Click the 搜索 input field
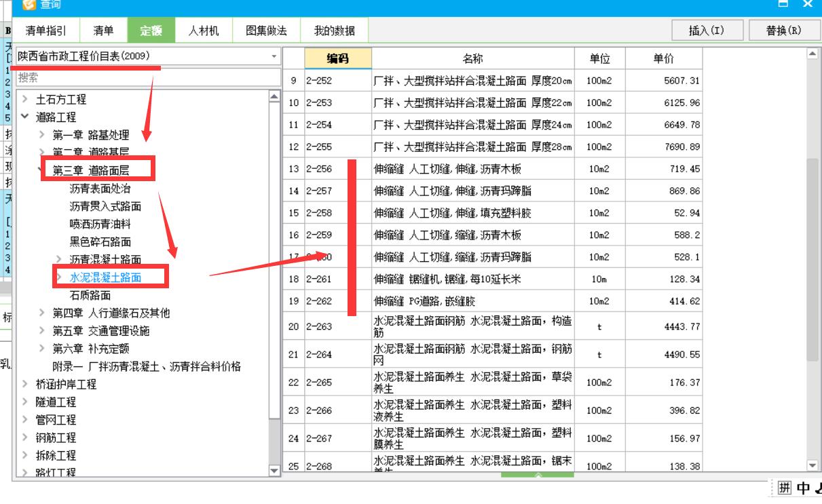This screenshot has height=504, width=822. click(x=148, y=77)
